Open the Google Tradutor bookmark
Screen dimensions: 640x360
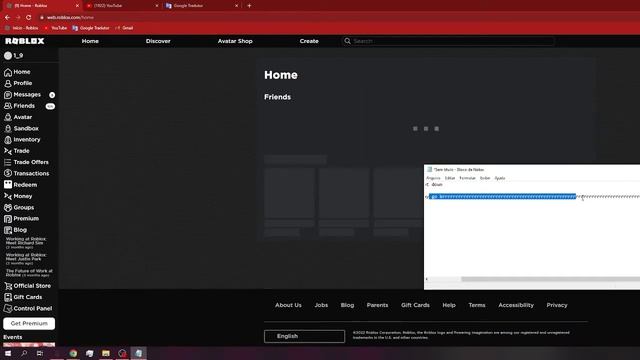(91, 28)
